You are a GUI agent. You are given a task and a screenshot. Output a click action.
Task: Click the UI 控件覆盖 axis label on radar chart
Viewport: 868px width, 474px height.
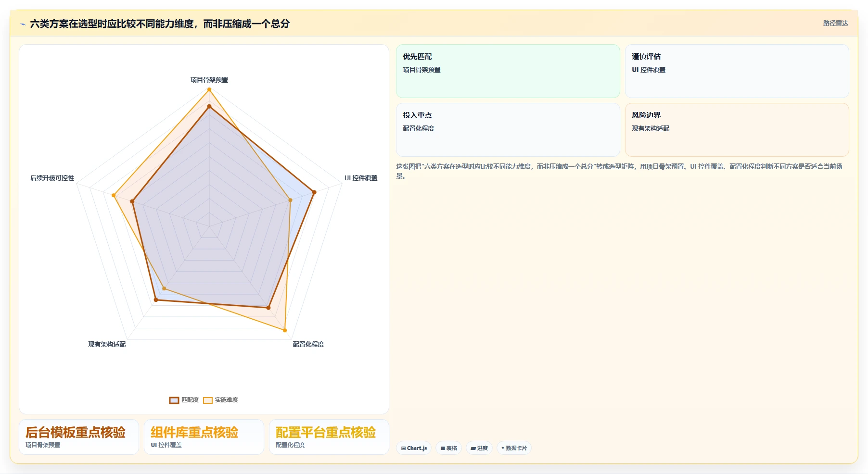point(361,178)
